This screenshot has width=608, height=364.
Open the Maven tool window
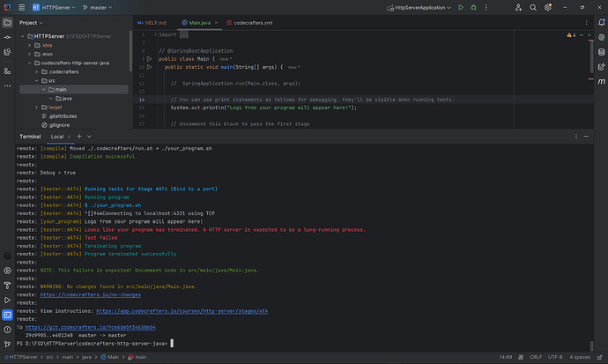pos(602,81)
